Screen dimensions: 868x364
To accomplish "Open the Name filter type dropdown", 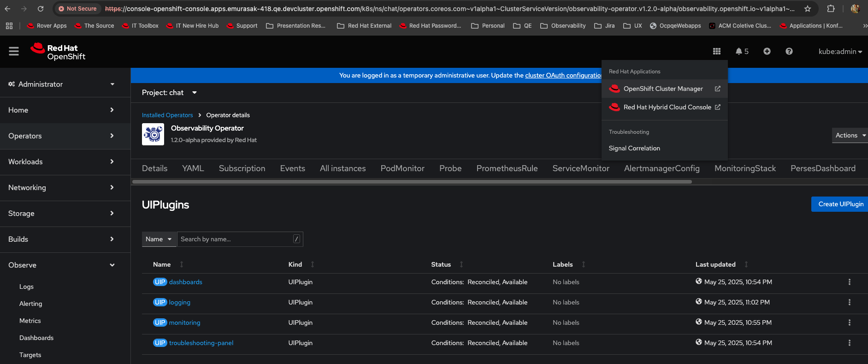I will point(159,239).
